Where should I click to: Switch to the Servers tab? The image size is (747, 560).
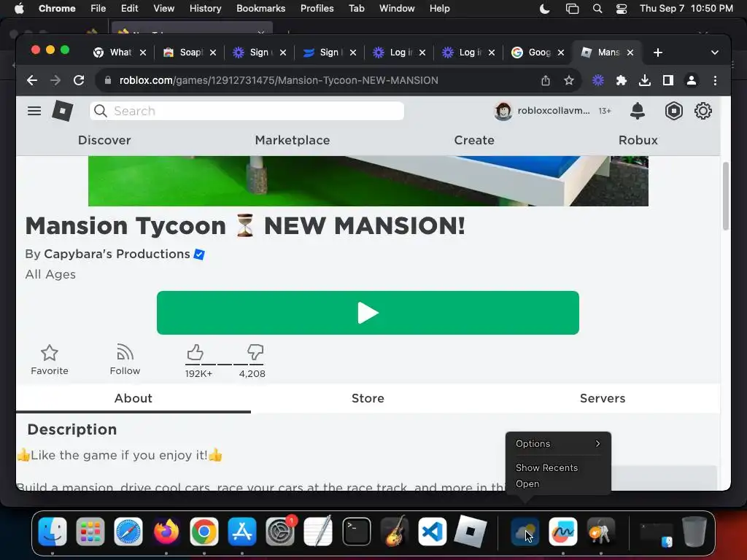tap(603, 398)
